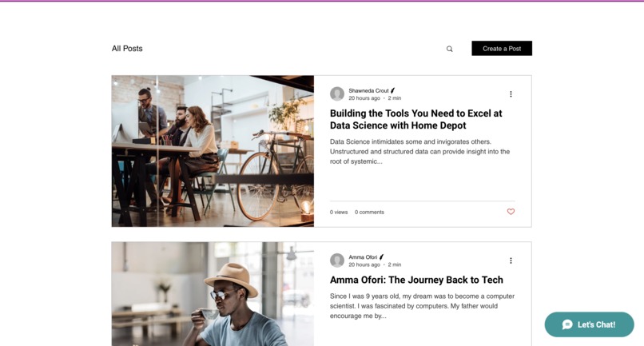The image size is (644, 346).
Task: Click the Data Science intimidates excerpt text
Action: pos(419,152)
